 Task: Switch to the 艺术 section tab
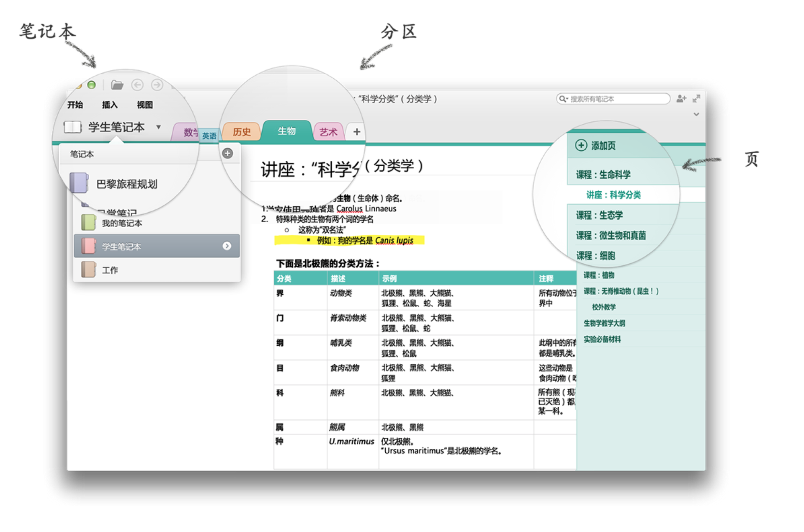point(328,132)
